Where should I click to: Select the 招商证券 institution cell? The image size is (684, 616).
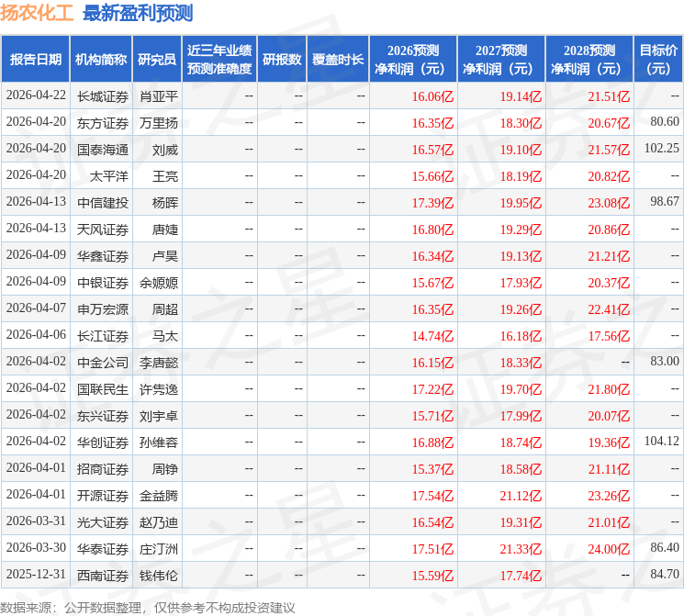pos(103,469)
